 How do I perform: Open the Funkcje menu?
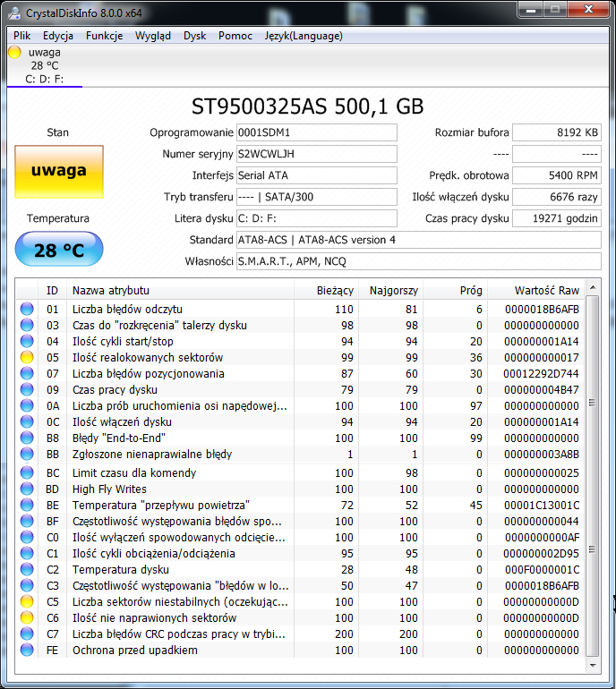104,36
